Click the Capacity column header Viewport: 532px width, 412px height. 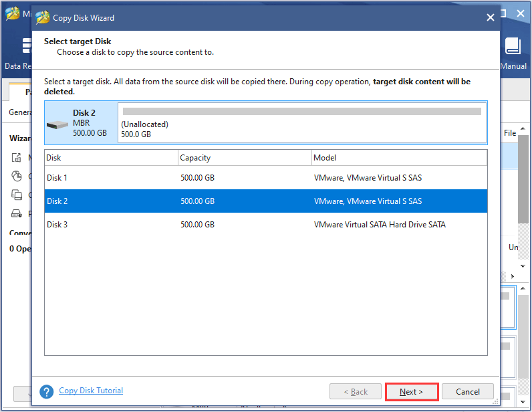[x=245, y=158]
